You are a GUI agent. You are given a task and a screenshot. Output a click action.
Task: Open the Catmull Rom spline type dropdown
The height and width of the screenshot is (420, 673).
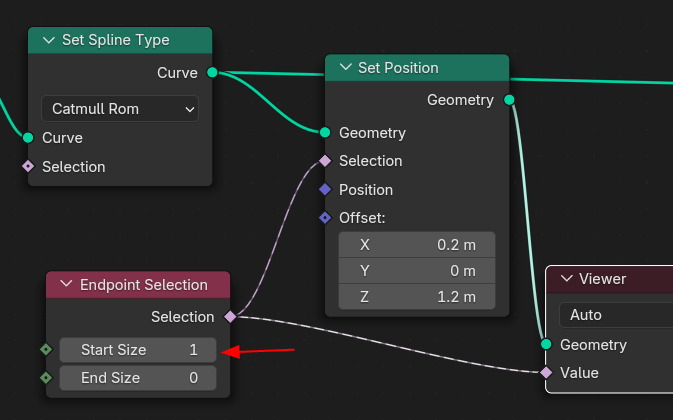(x=120, y=109)
